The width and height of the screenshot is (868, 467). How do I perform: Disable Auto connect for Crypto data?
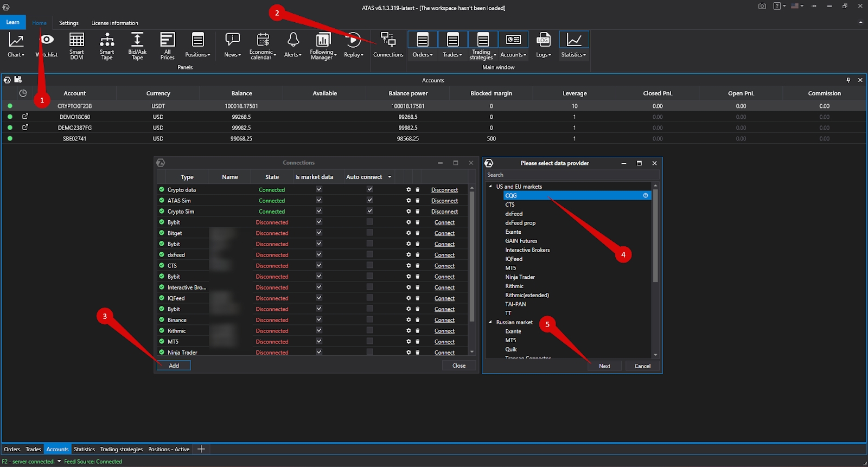369,189
